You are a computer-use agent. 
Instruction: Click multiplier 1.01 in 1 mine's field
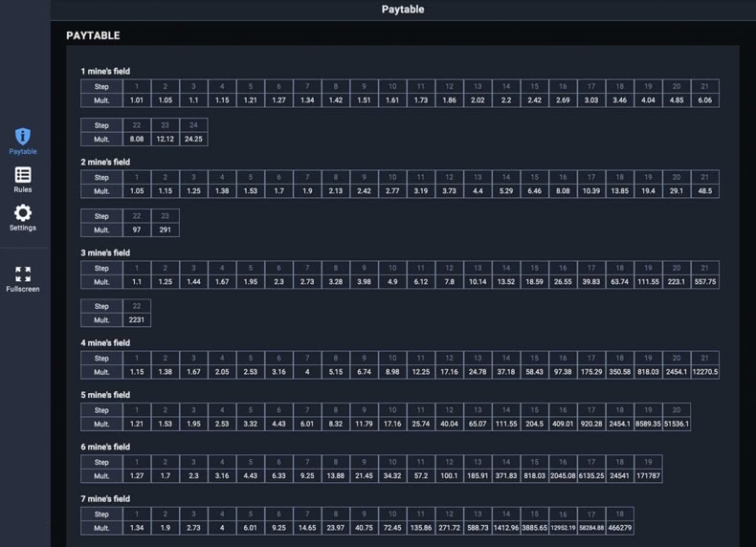(x=137, y=100)
